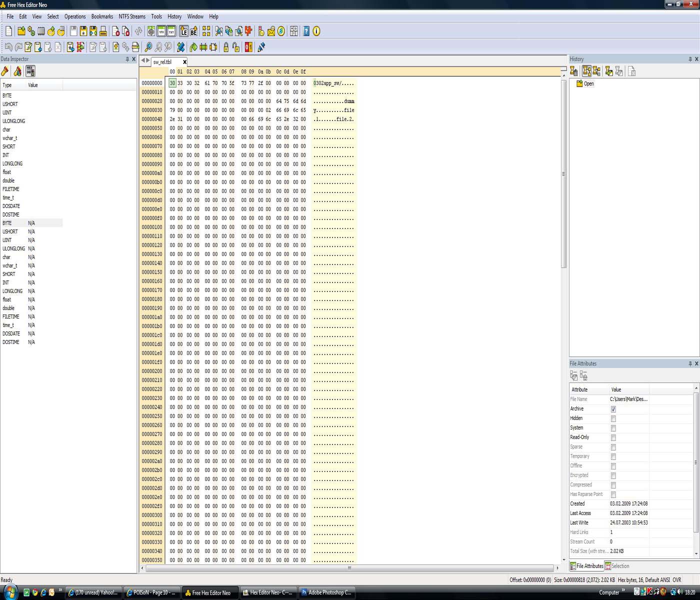The image size is (700, 600).
Task: Uncheck the Archive attribute checkbox
Action: (x=613, y=409)
